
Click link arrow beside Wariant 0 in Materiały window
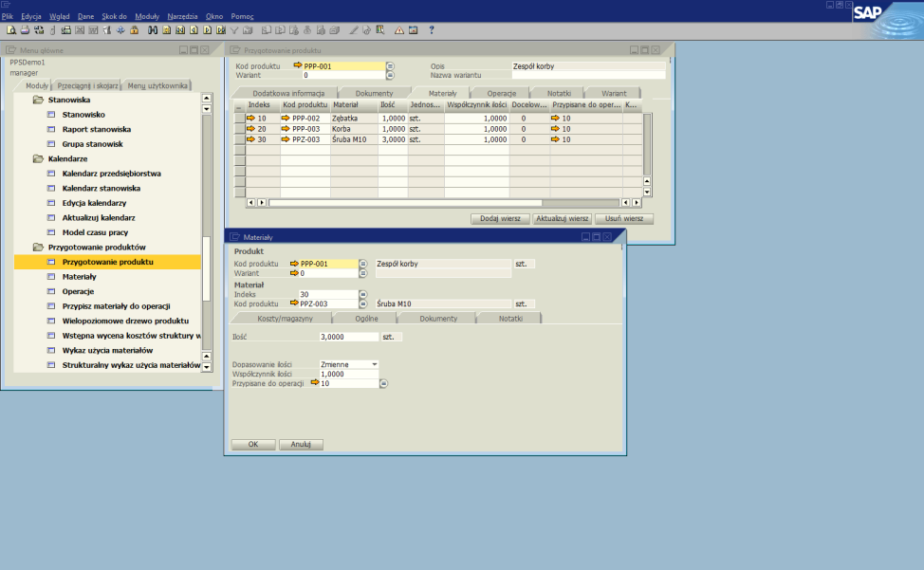(x=294, y=273)
